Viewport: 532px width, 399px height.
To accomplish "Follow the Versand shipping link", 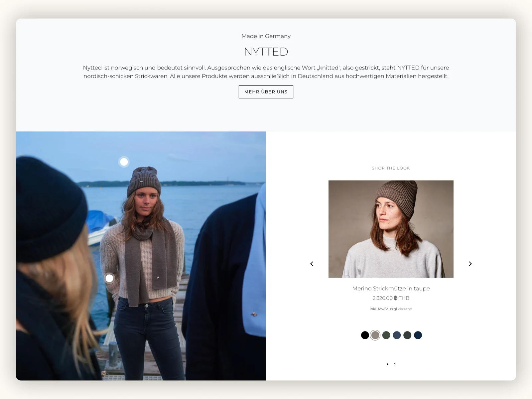I will (x=405, y=309).
